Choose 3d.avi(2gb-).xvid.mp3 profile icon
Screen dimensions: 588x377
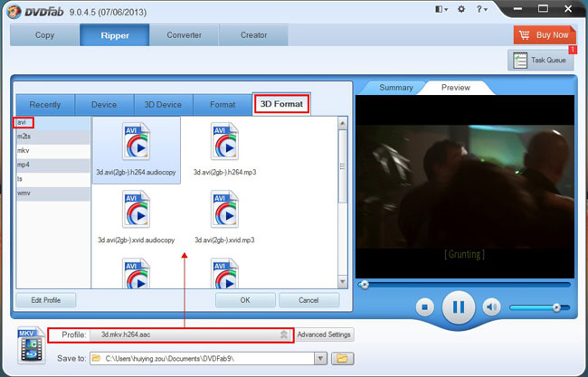coord(224,209)
